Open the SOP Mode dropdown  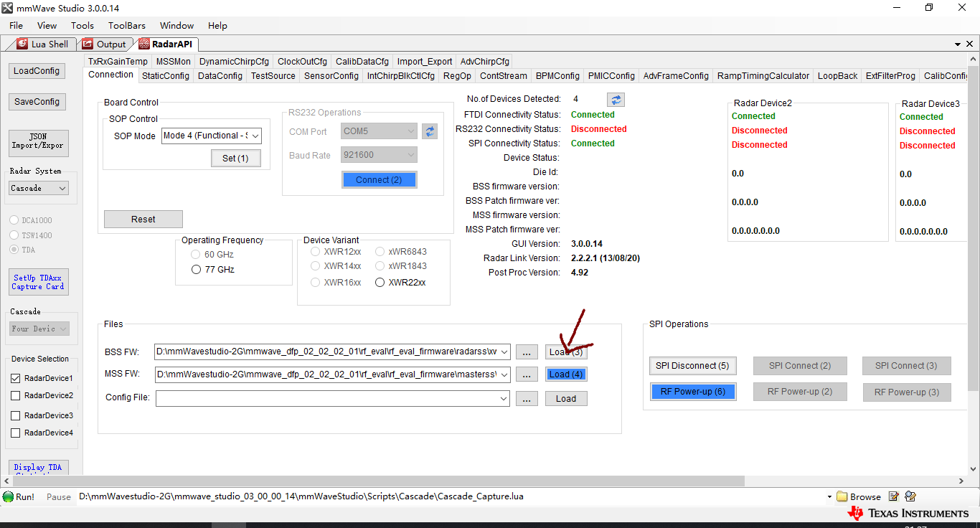tap(255, 136)
